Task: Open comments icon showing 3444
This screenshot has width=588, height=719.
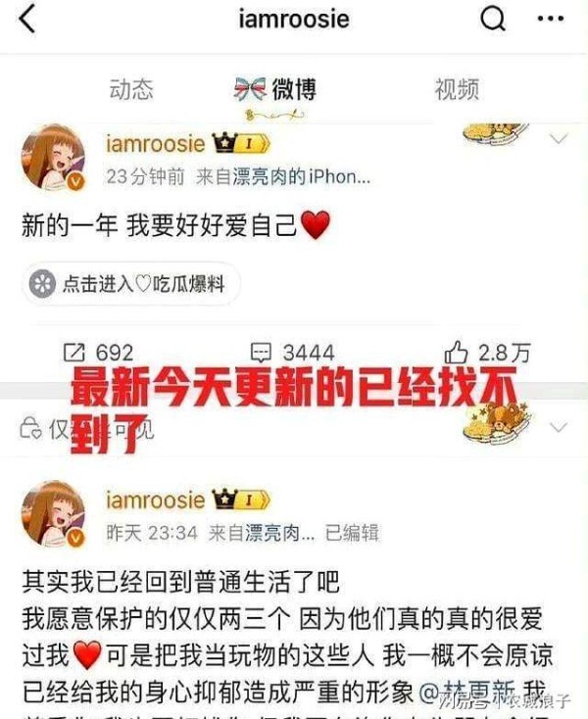Action: (261, 353)
